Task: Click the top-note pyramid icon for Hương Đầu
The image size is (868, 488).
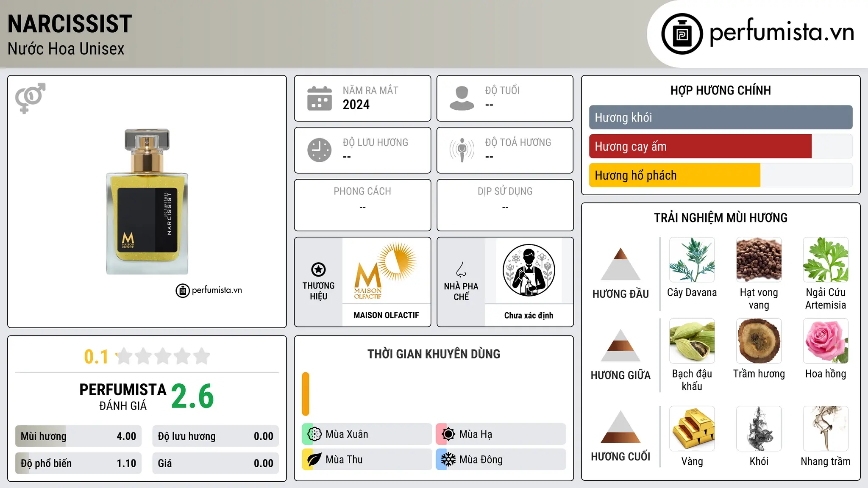Action: (x=620, y=264)
